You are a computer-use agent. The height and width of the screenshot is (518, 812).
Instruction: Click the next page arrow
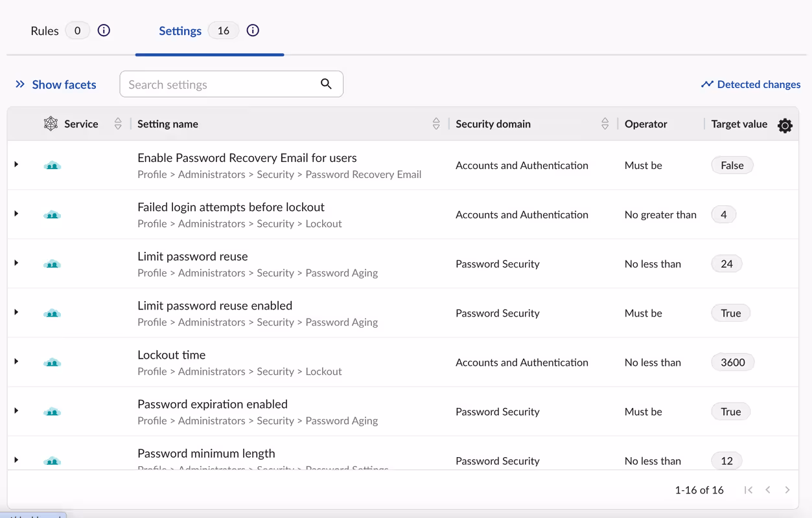click(787, 490)
